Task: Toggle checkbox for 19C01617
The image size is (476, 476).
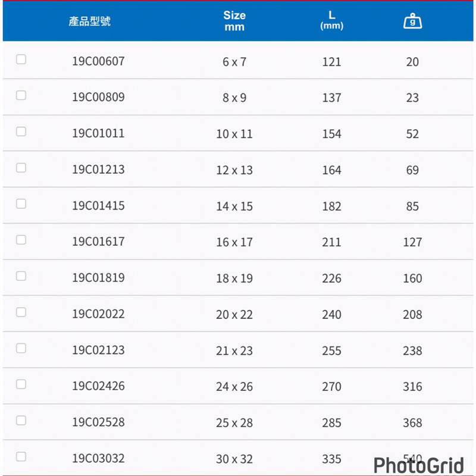Action: 21,240
